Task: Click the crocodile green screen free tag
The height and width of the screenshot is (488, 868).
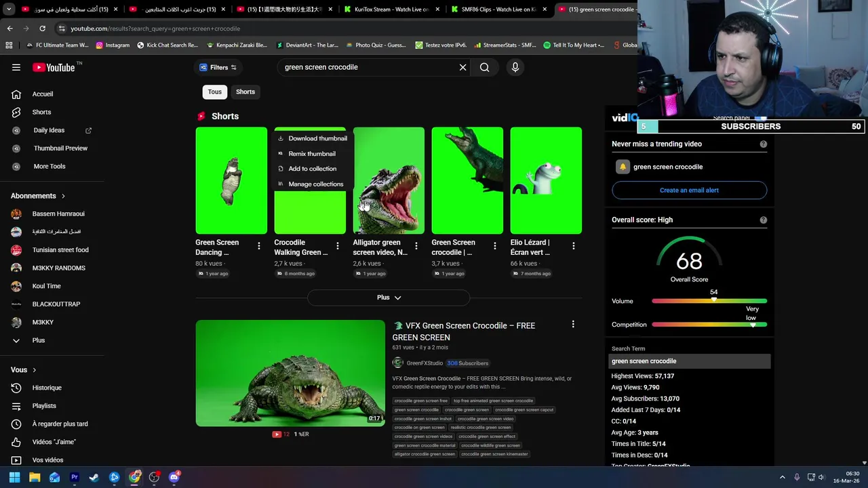Action: [x=420, y=401]
